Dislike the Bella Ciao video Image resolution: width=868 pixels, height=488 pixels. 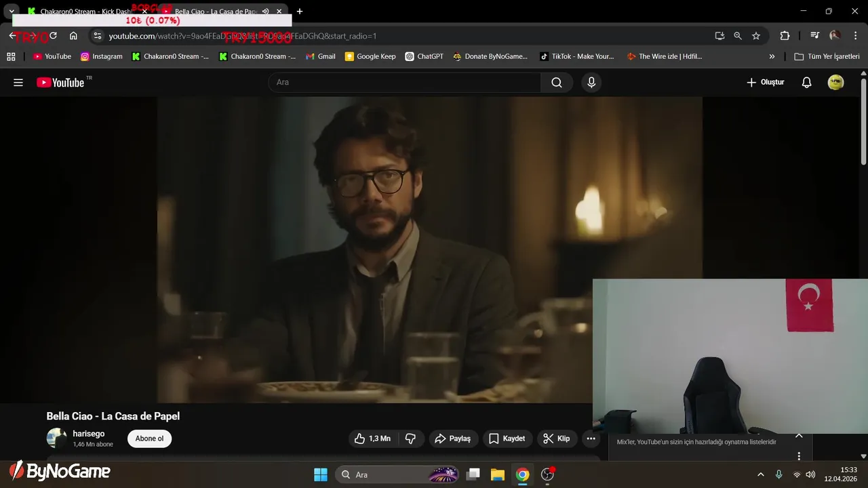[x=410, y=439]
